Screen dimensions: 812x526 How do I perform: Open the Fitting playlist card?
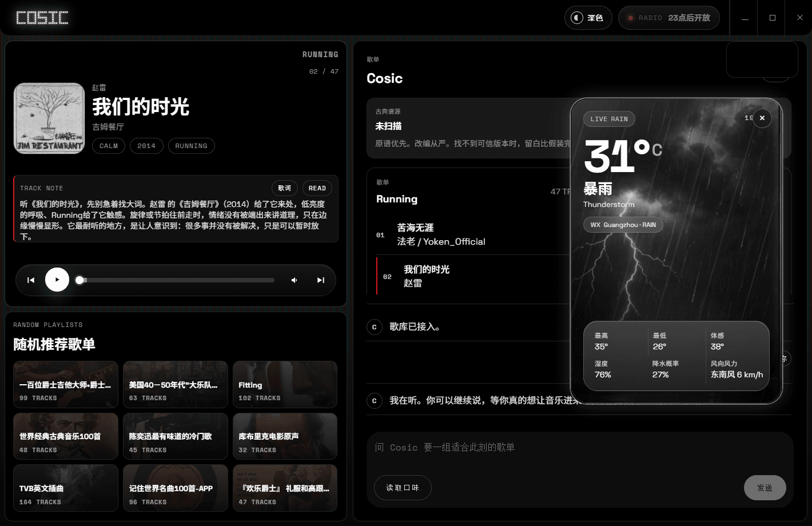point(285,384)
